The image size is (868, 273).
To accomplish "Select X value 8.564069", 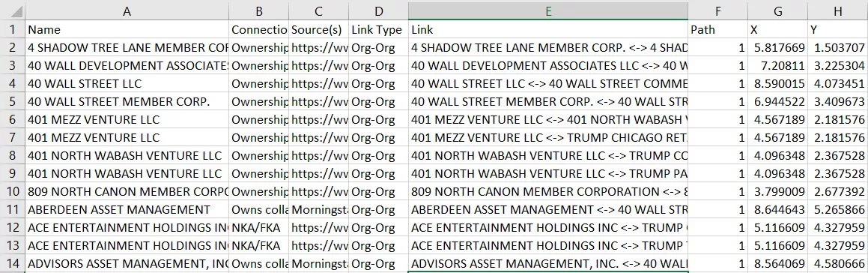I will [x=778, y=263].
